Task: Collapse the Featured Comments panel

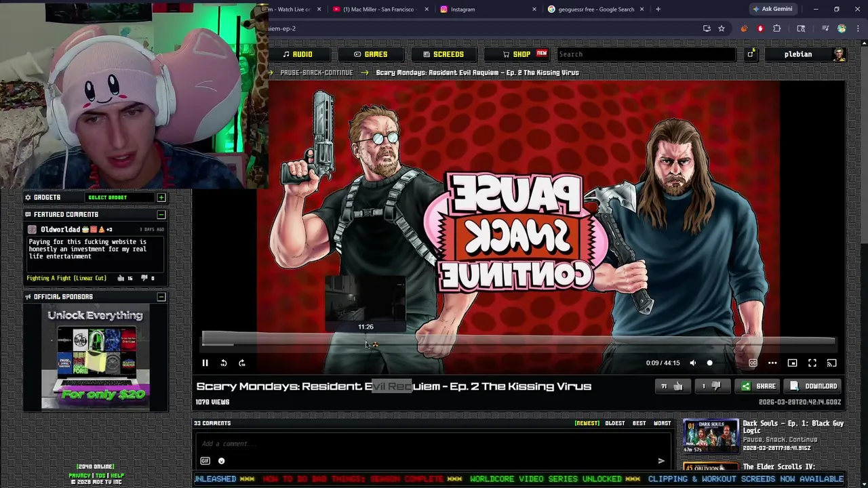Action: (x=161, y=215)
